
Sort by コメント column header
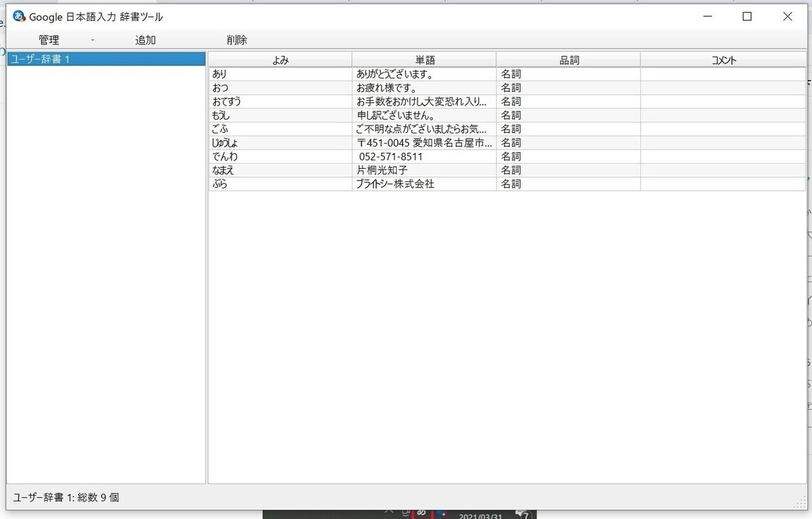pos(723,60)
